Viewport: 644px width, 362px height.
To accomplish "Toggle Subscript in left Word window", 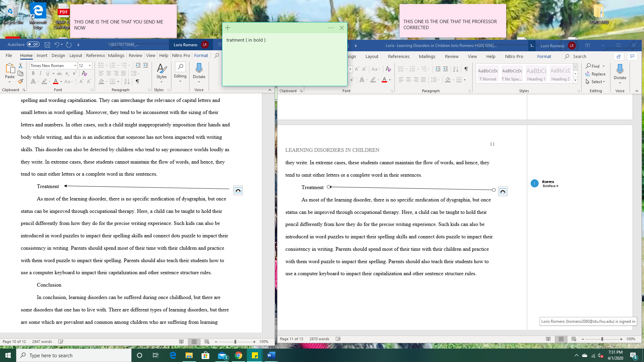I will (x=67, y=73).
